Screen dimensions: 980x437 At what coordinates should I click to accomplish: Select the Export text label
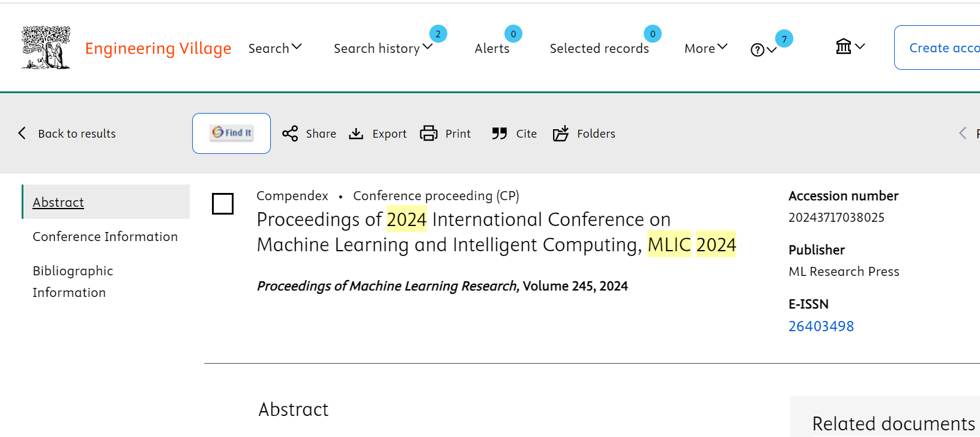(x=389, y=133)
